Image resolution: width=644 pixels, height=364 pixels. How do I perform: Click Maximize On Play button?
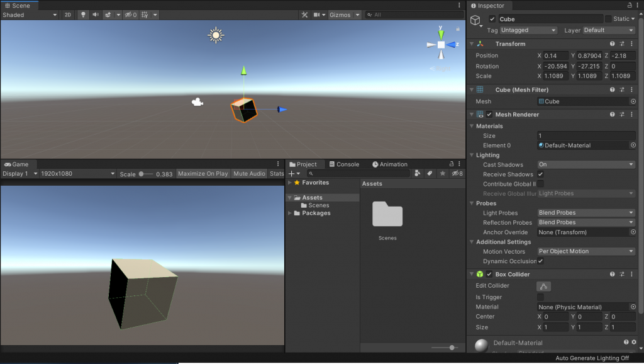(203, 174)
